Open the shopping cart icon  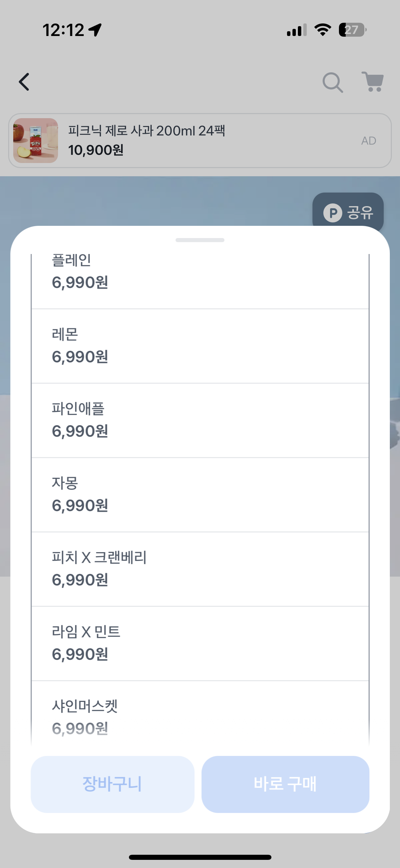373,82
